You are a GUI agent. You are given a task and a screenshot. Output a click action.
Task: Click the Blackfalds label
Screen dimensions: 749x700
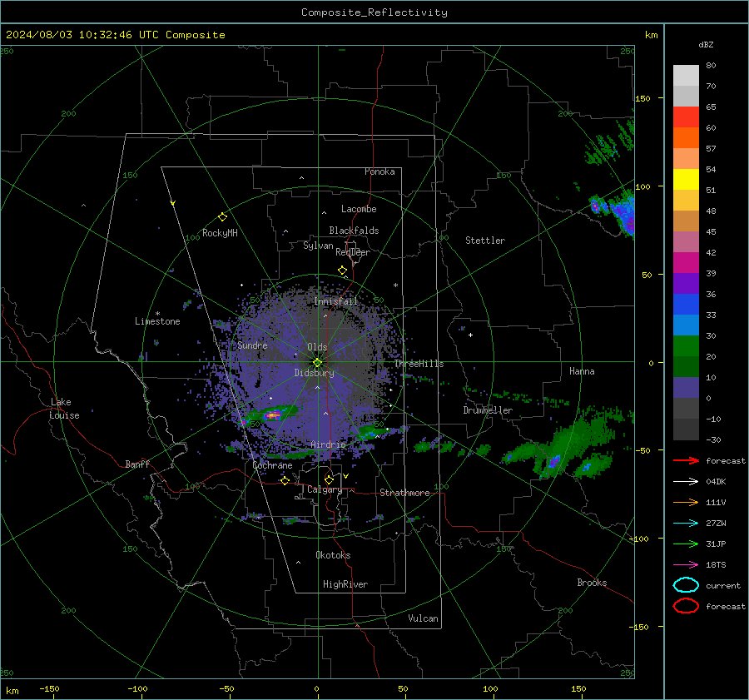coord(354,231)
